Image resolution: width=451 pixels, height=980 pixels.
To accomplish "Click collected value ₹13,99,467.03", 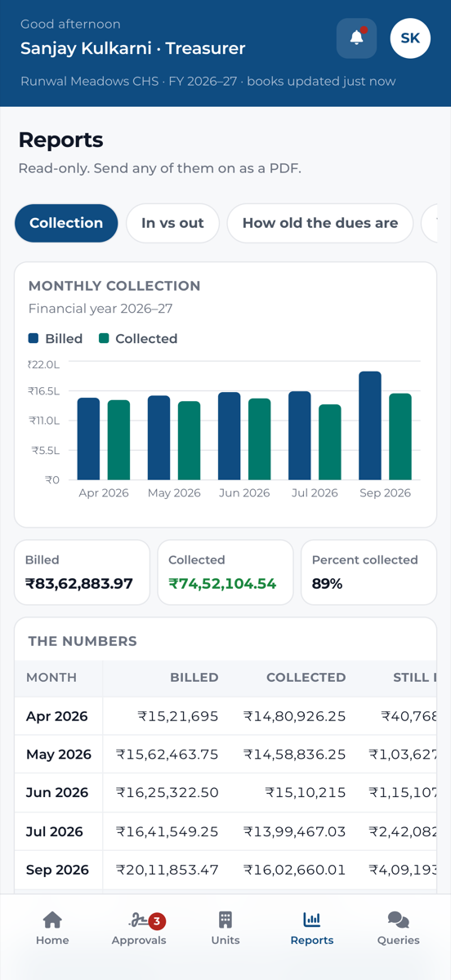I will point(295,831).
